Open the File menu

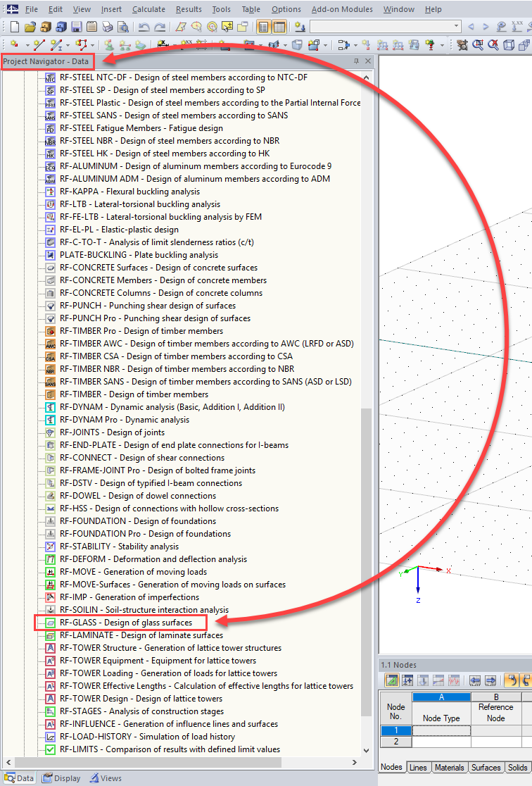pyautogui.click(x=32, y=9)
